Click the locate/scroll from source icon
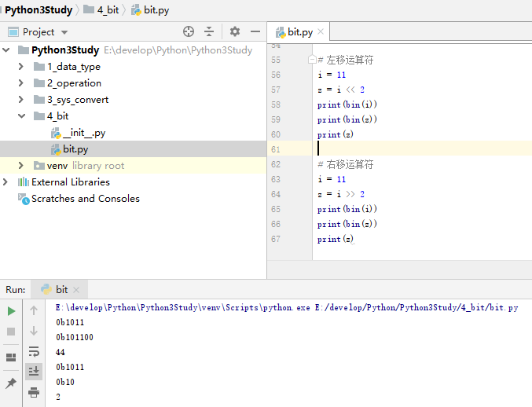This screenshot has height=407, width=532. pos(189,31)
